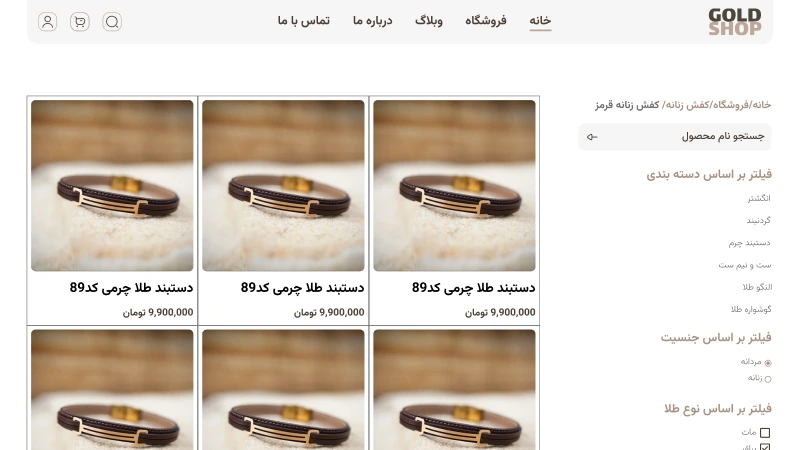The width and height of the screenshot is (800, 450).
Task: Go to the فروشگاه menu item
Action: 486,21
